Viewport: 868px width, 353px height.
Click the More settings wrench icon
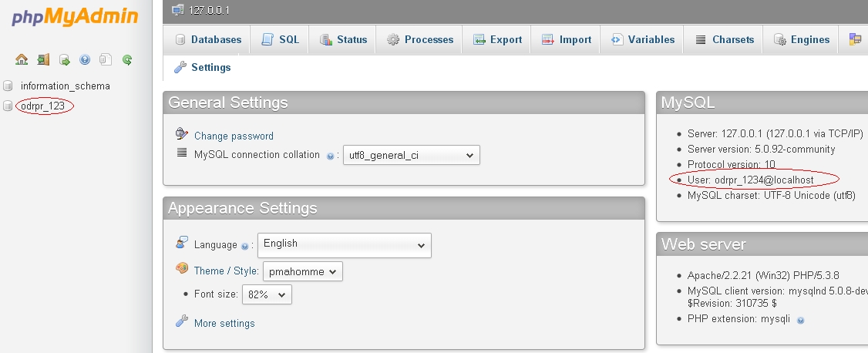(x=182, y=321)
